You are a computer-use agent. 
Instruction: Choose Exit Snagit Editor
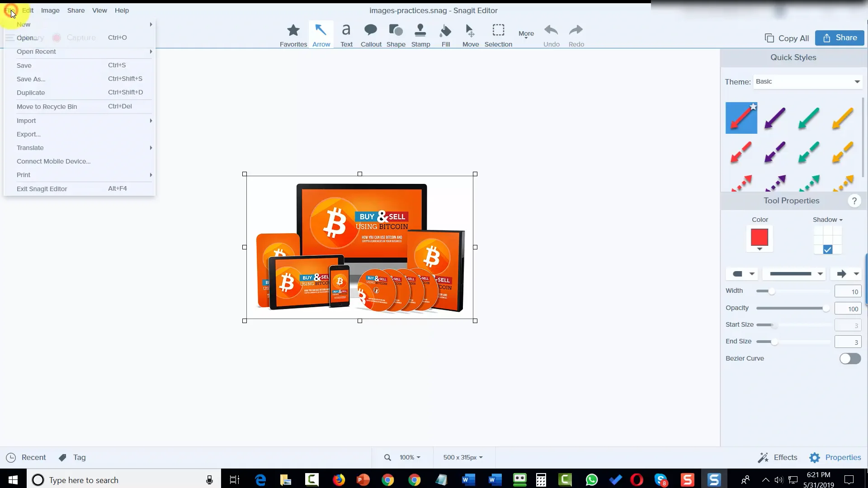click(80, 189)
